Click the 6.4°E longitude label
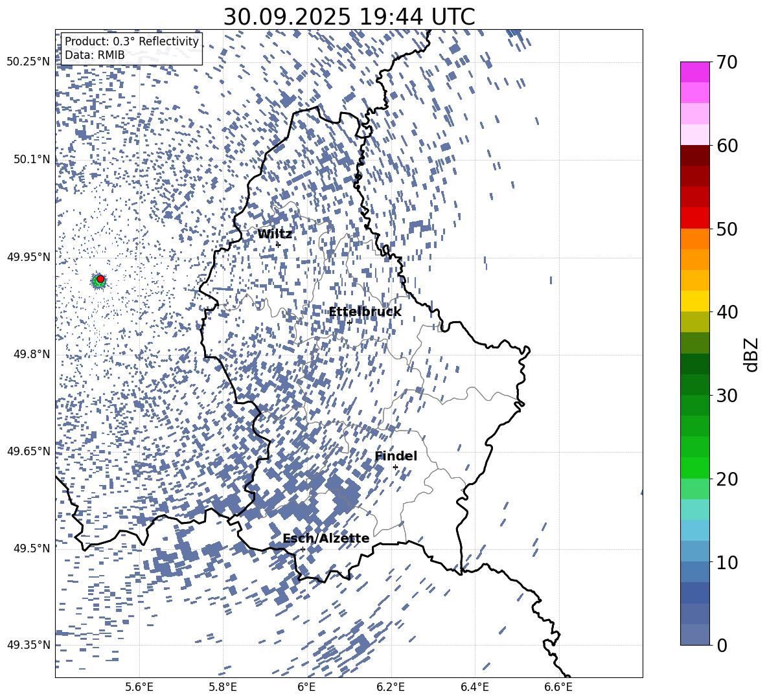Image resolution: width=767 pixels, height=700 pixels. coord(475,687)
